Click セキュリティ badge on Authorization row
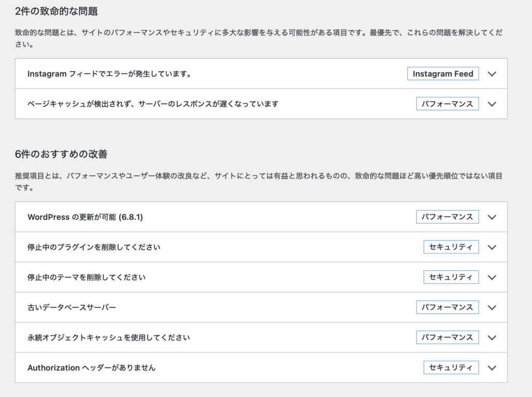This screenshot has height=397, width=532. pos(451,367)
